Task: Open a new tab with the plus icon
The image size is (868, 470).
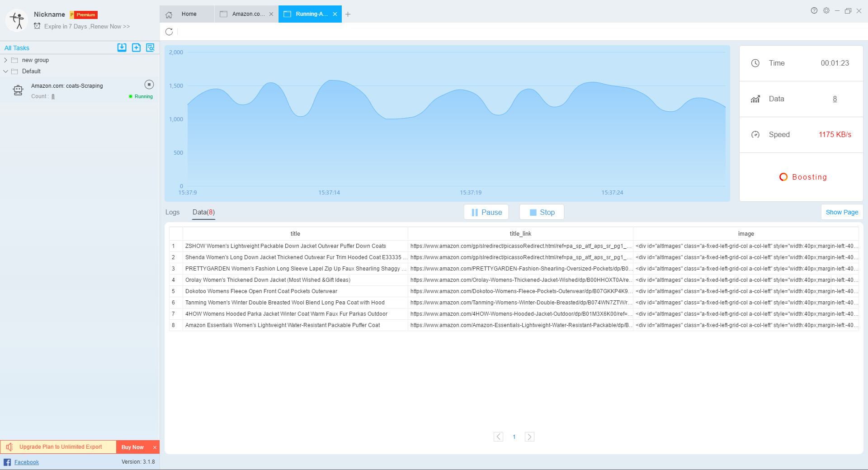Action: (348, 14)
